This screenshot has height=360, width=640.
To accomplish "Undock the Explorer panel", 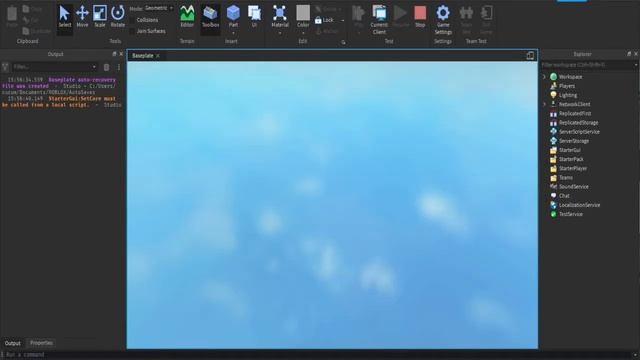I will 629,54.
